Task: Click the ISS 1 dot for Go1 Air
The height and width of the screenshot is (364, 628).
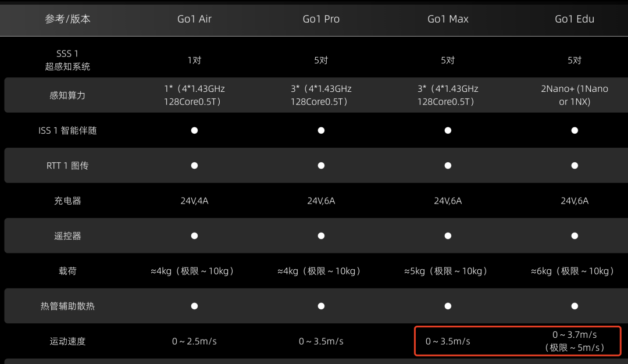Action: click(x=194, y=130)
